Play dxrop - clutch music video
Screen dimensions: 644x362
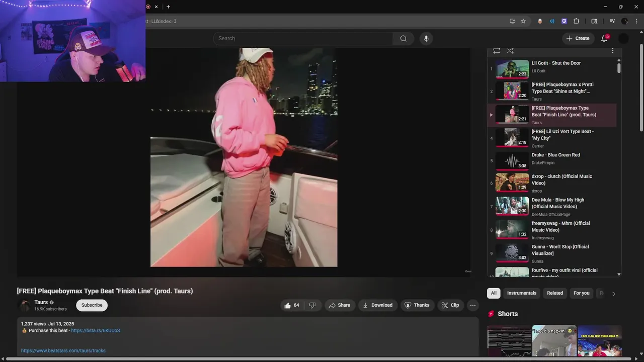551,183
